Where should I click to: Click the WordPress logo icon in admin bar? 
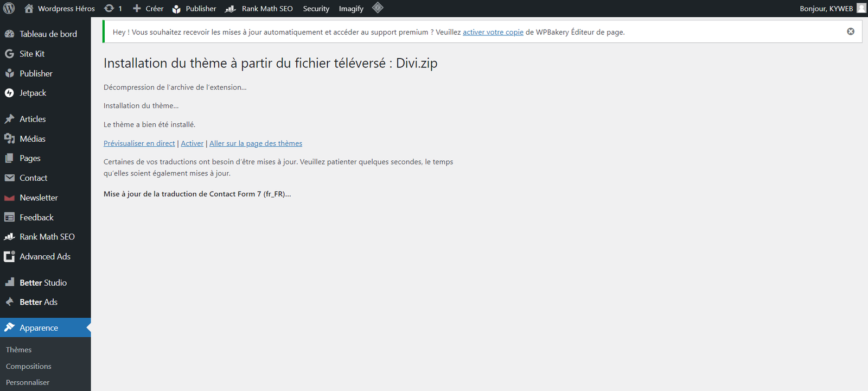(x=9, y=9)
